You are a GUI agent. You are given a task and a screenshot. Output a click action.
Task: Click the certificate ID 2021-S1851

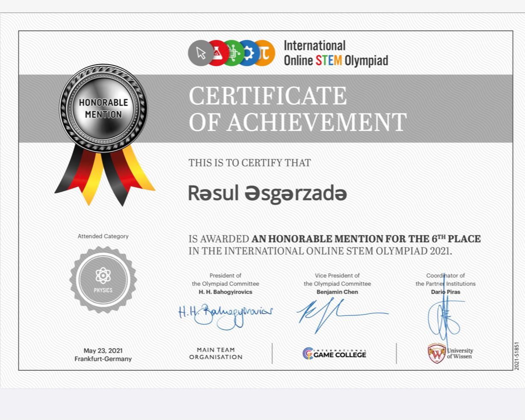(x=517, y=356)
